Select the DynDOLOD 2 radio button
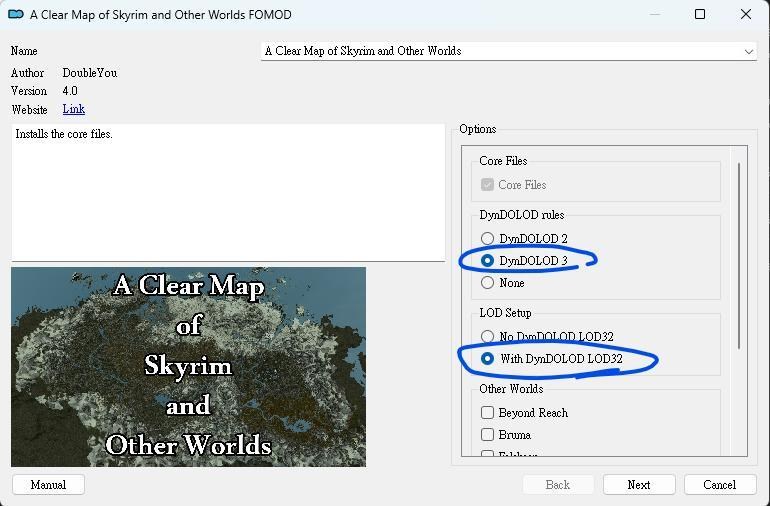Screen dimensions: 770x506 click(487, 239)
